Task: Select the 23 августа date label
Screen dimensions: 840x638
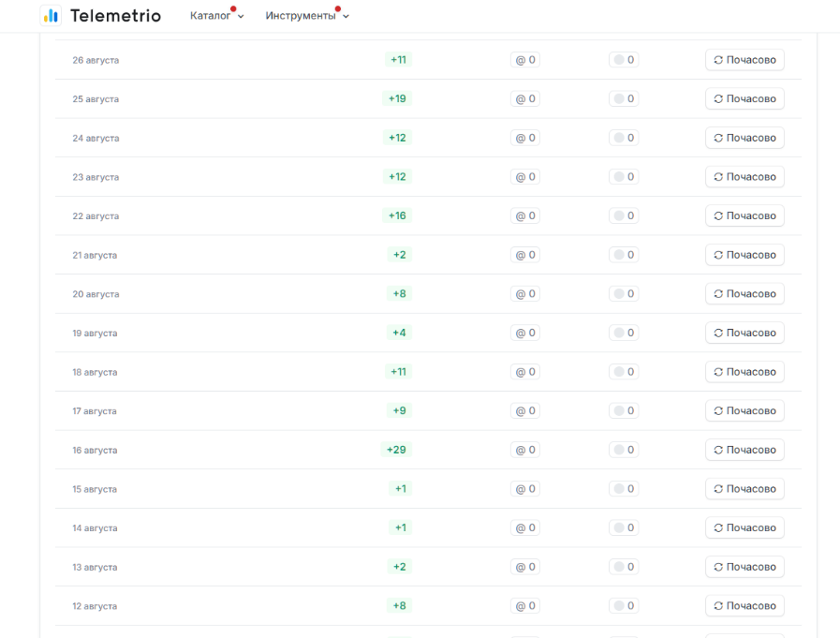Action: point(96,177)
